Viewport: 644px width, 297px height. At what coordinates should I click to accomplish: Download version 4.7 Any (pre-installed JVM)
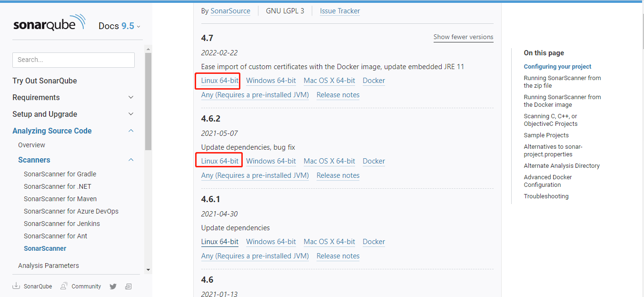click(255, 95)
